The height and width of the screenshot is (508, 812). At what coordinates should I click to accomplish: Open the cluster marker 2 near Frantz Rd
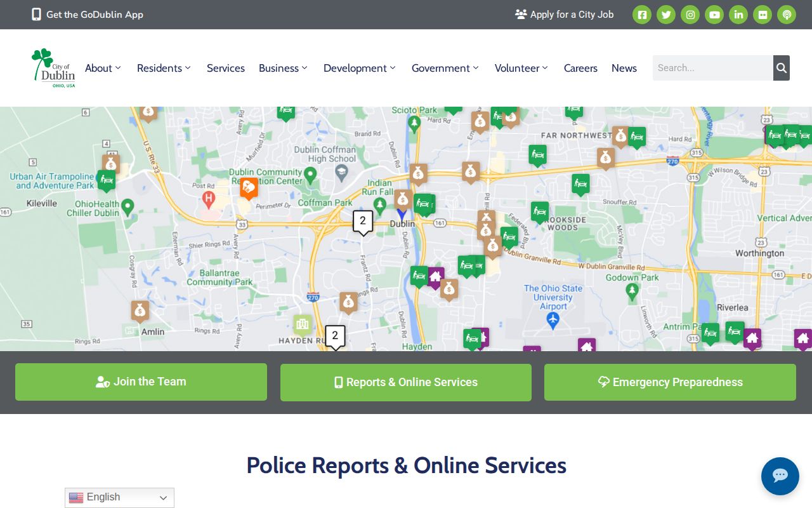[x=363, y=222]
